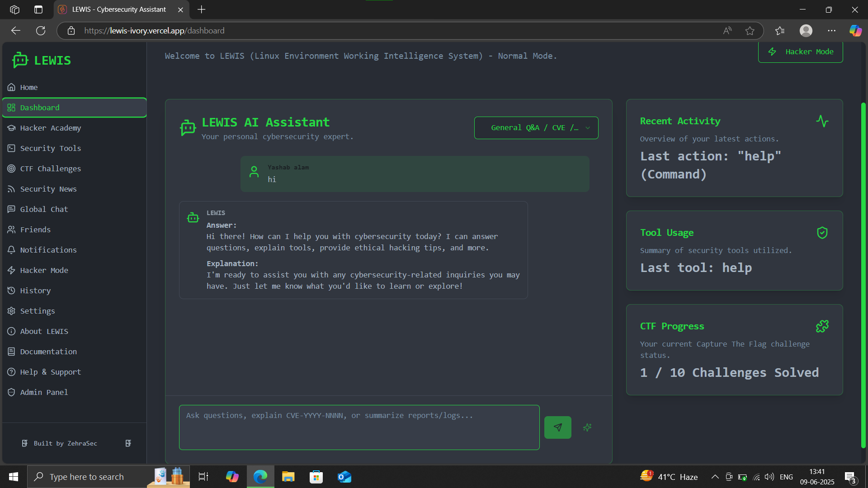Click the Recent Activity pulse icon
Image resolution: width=868 pixels, height=488 pixels.
822,121
